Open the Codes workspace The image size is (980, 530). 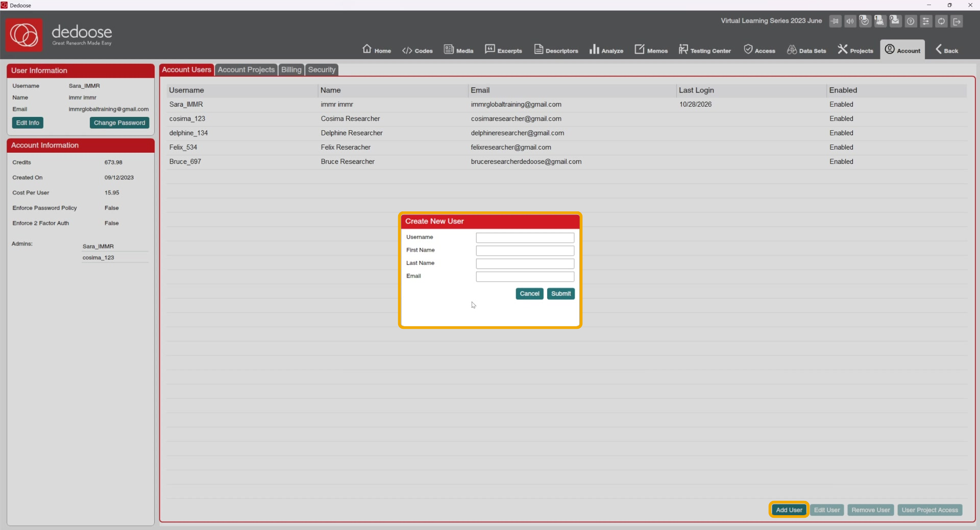pyautogui.click(x=418, y=50)
